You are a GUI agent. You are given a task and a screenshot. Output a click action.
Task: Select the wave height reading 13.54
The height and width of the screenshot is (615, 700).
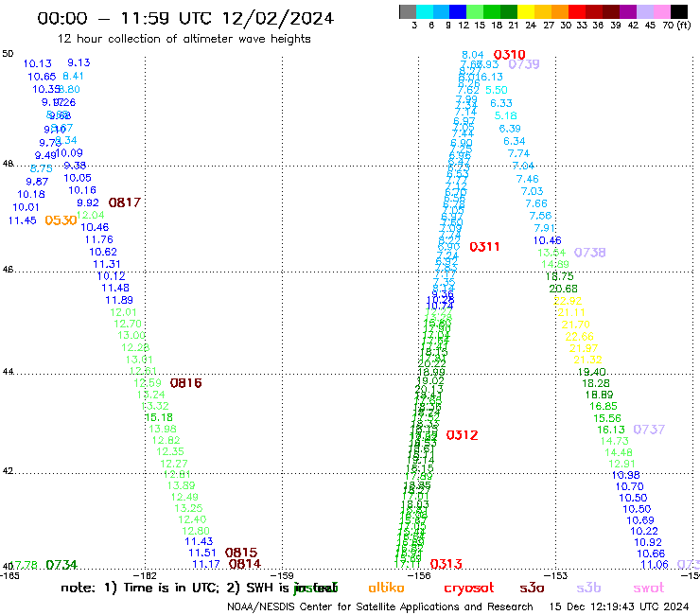pyautogui.click(x=551, y=253)
